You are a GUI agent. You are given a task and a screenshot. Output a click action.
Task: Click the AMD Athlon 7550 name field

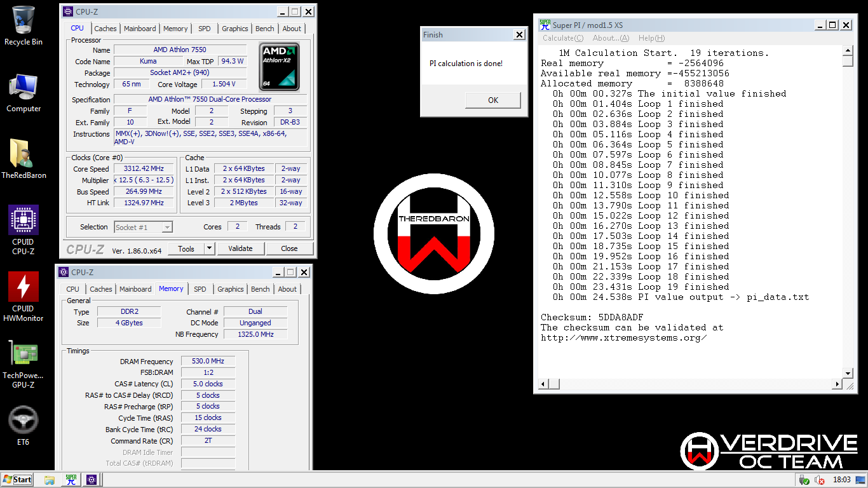click(180, 50)
